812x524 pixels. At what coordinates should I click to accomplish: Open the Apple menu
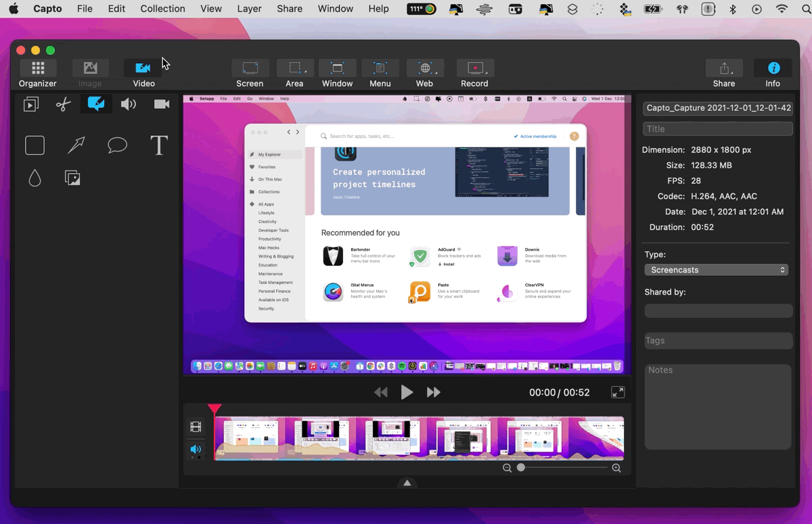point(14,9)
